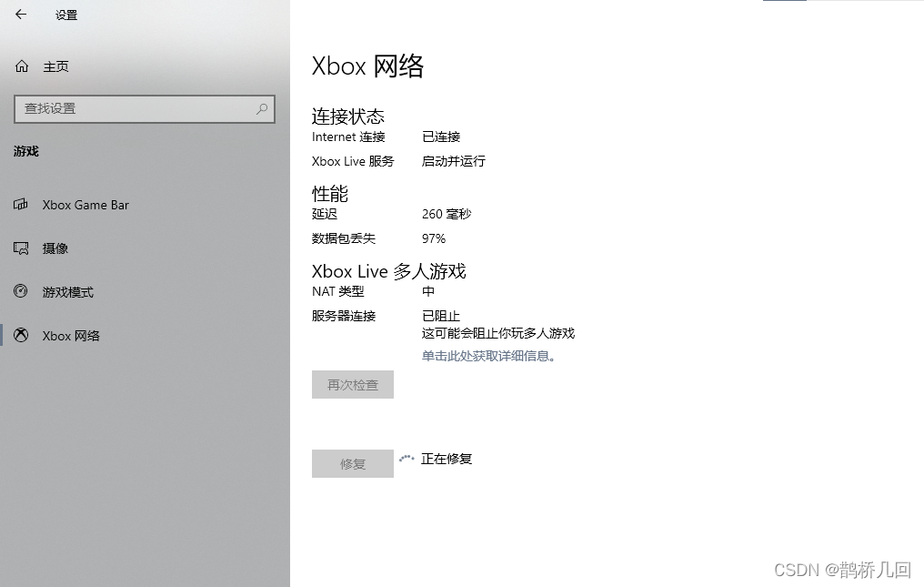Click the 启动并运行 service status value
Screen dimensions: 924x587
point(454,161)
